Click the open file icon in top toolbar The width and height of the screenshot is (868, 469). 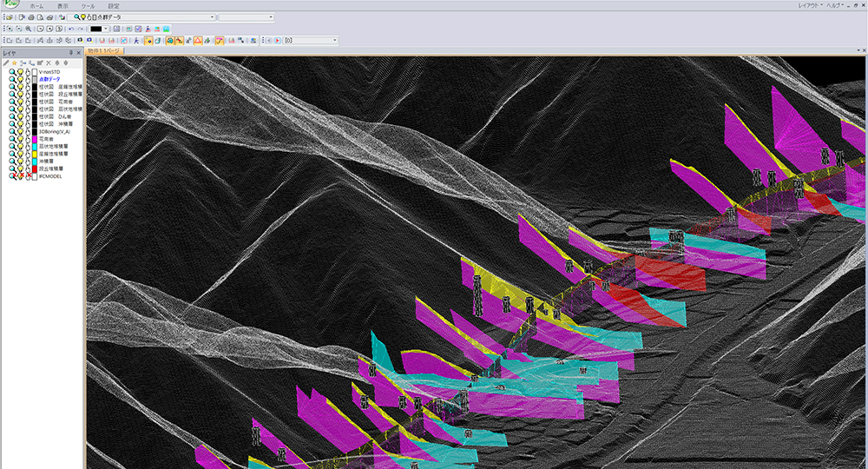pos(8,17)
